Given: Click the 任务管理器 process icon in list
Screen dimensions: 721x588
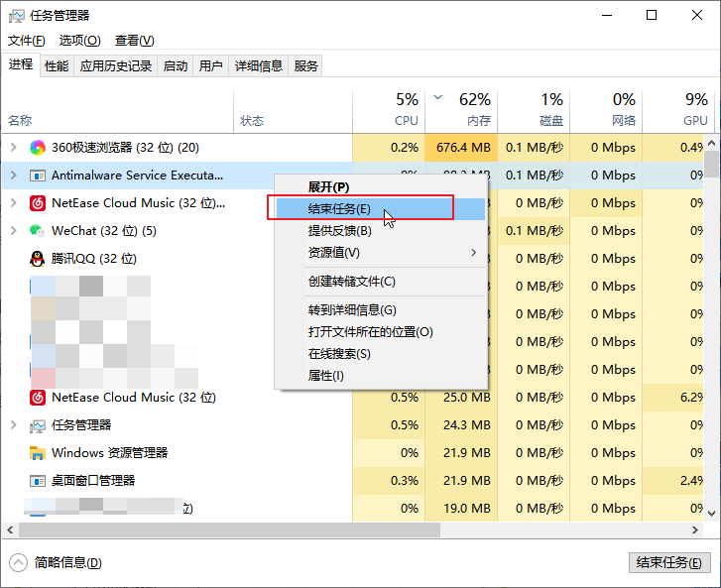Looking at the screenshot, I should (x=38, y=425).
